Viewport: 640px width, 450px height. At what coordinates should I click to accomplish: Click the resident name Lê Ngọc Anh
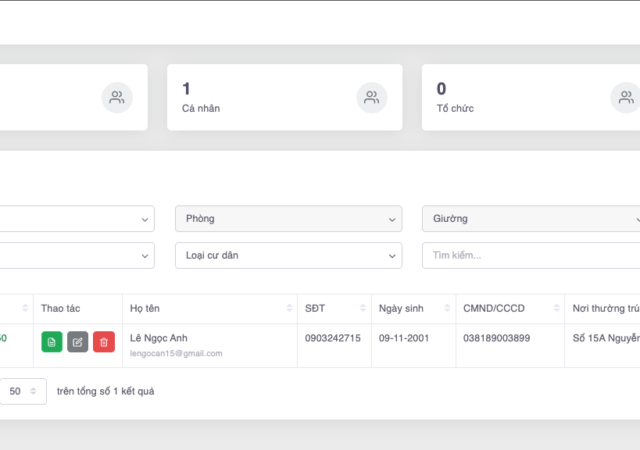click(159, 338)
